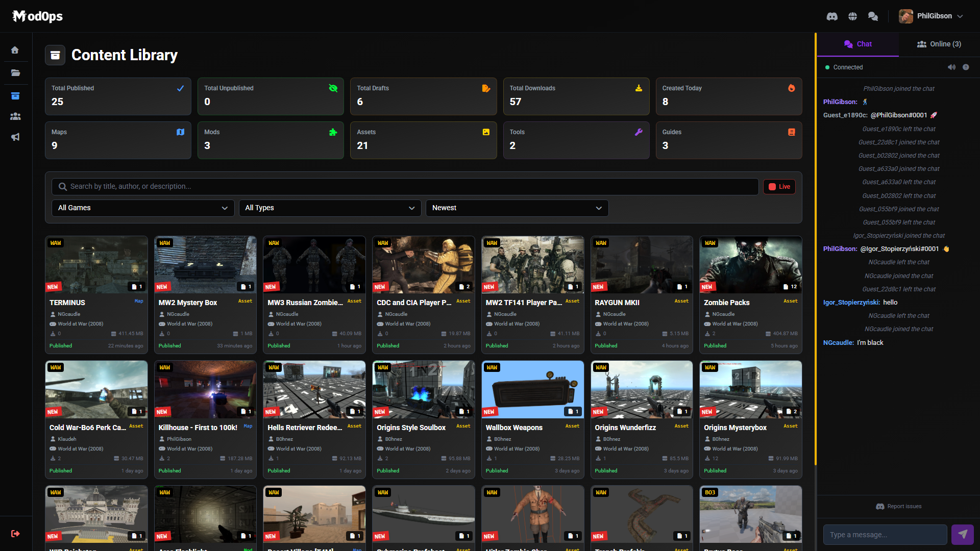The image size is (980, 551).
Task: Open the Community members sidebar icon
Action: 15,116
